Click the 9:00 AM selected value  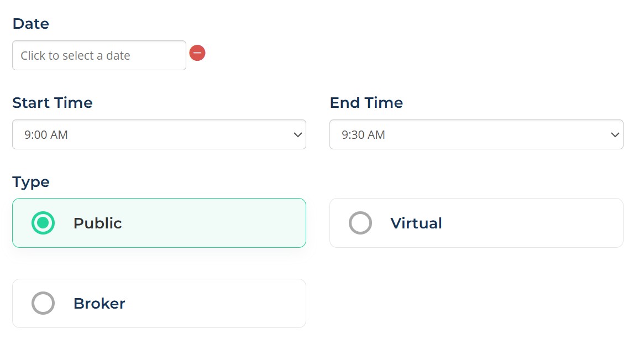tap(46, 135)
